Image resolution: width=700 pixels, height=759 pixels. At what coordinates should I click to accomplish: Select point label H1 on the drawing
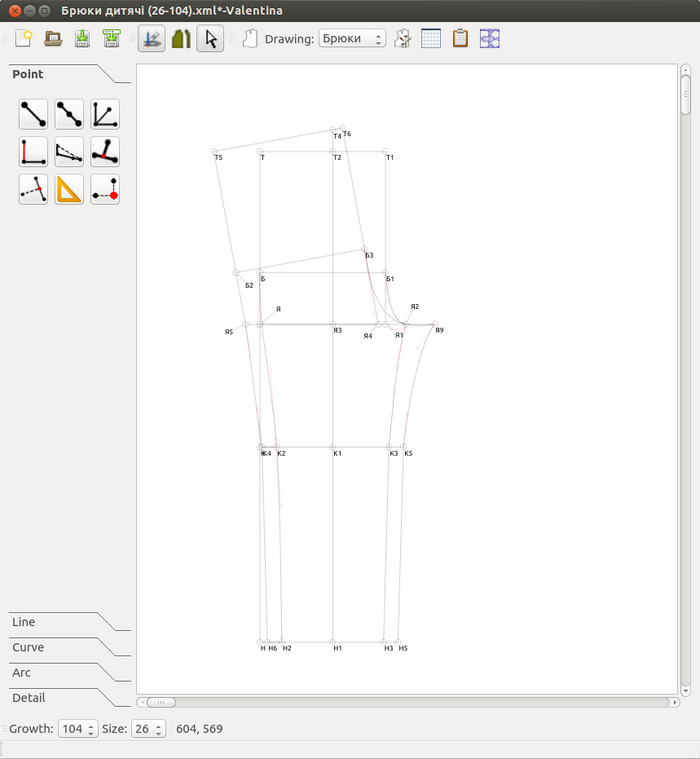(338, 649)
